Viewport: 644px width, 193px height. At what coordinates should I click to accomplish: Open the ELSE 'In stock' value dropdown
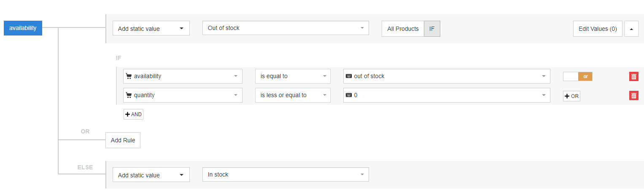click(286, 174)
